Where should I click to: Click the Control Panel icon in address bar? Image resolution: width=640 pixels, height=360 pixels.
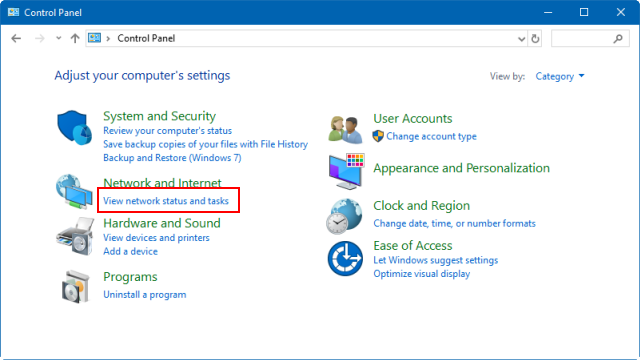pyautogui.click(x=94, y=38)
